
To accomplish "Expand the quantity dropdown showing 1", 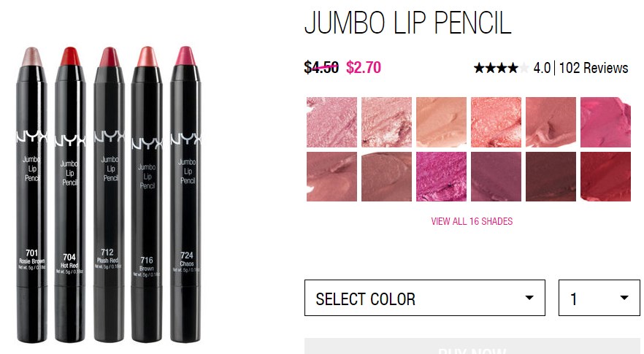I will tap(599, 298).
